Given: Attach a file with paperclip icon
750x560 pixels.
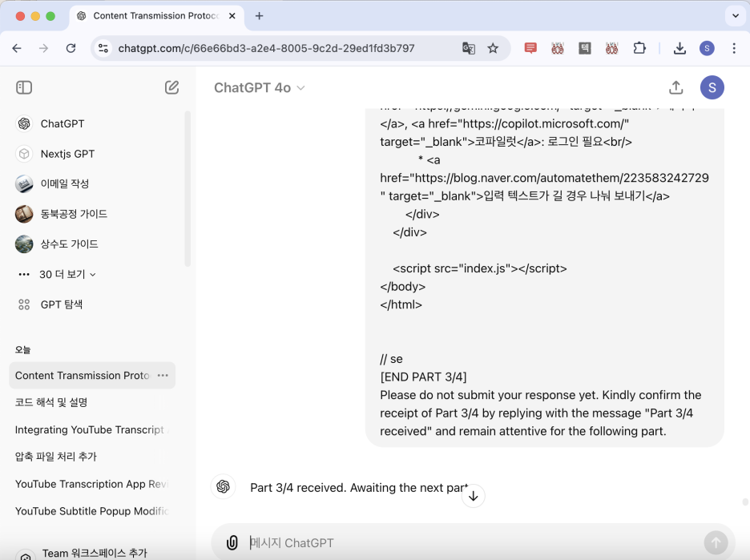Looking at the screenshot, I should pos(232,543).
